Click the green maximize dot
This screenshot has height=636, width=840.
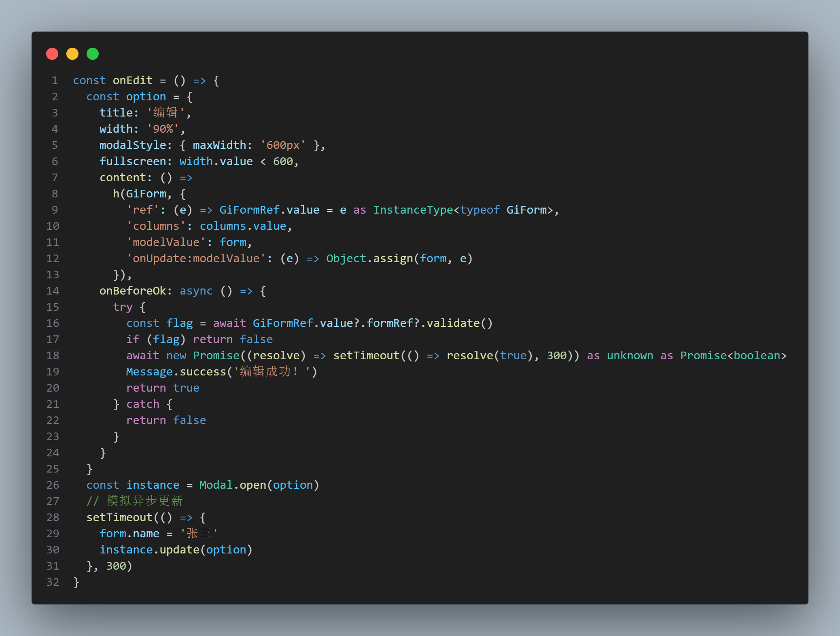pyautogui.click(x=93, y=54)
